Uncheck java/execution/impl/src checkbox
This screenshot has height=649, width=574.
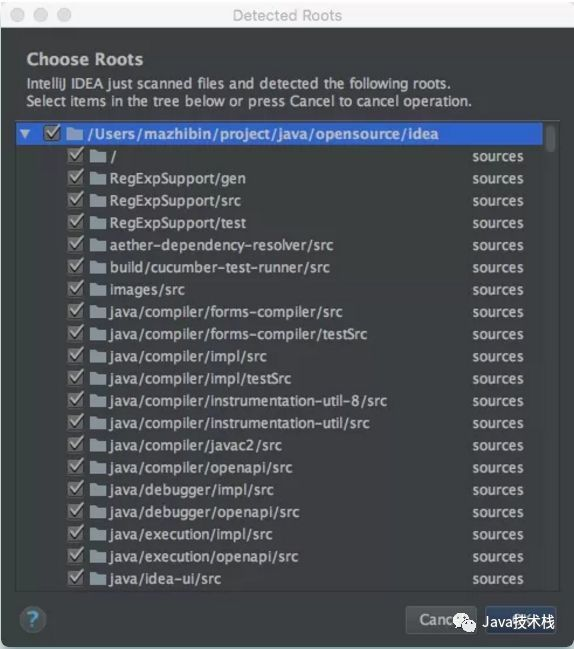(x=76, y=534)
